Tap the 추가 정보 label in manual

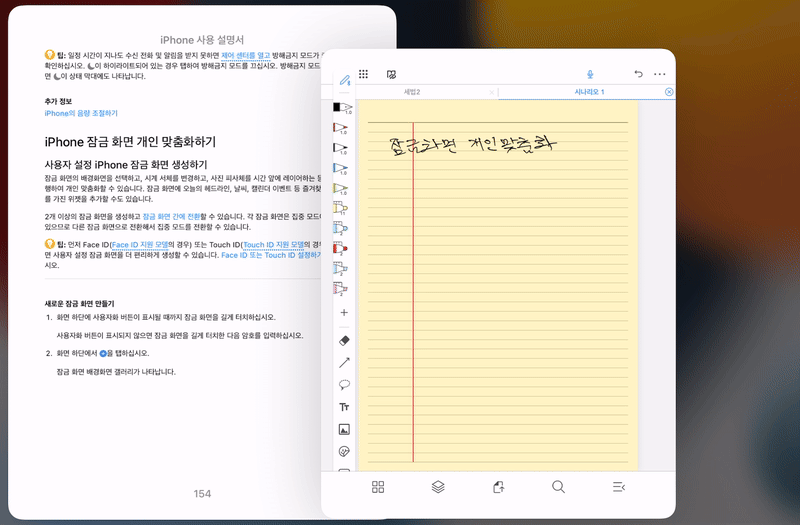[58, 101]
